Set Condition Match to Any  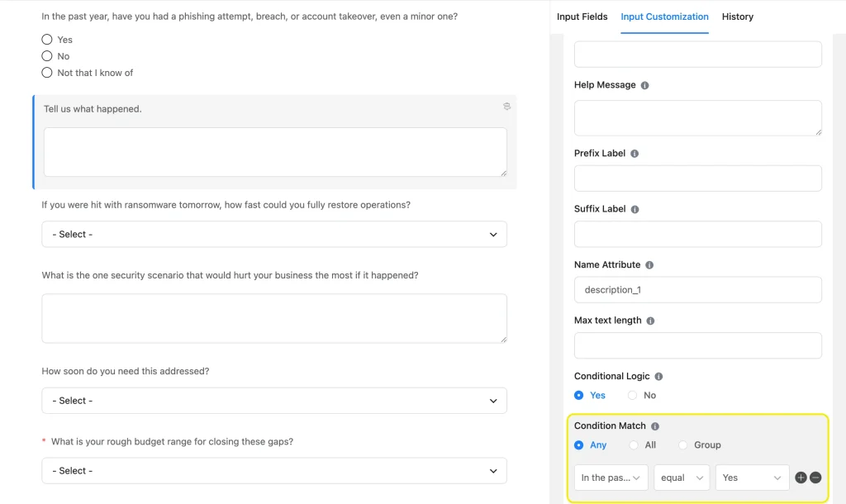579,445
